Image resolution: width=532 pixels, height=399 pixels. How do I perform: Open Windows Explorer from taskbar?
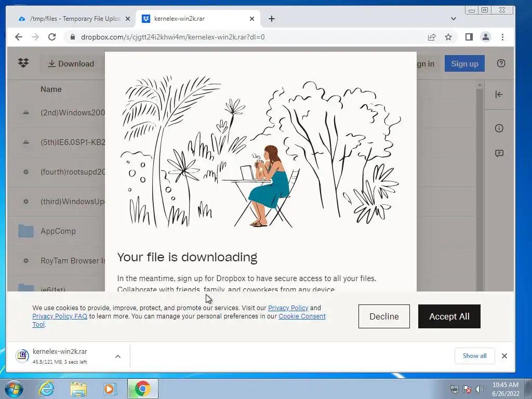point(78,389)
